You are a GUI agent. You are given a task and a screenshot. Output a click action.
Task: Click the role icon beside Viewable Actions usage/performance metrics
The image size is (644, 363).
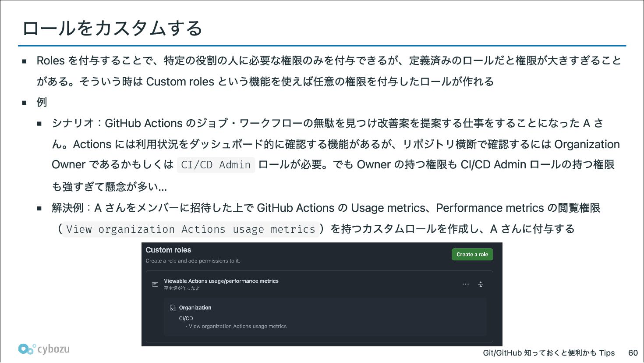point(155,284)
